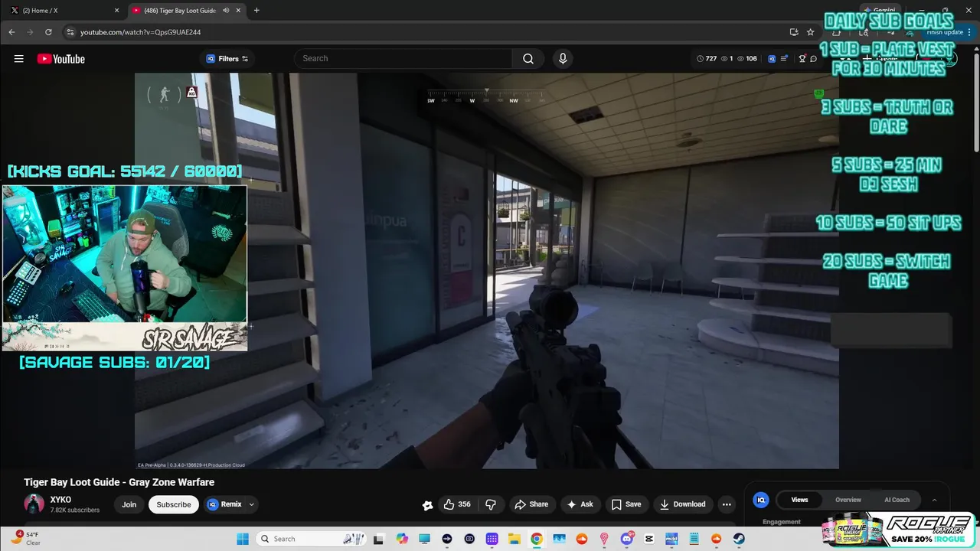Viewport: 980px width, 551px height.
Task: Start voice search with microphone icon
Action: (563, 59)
